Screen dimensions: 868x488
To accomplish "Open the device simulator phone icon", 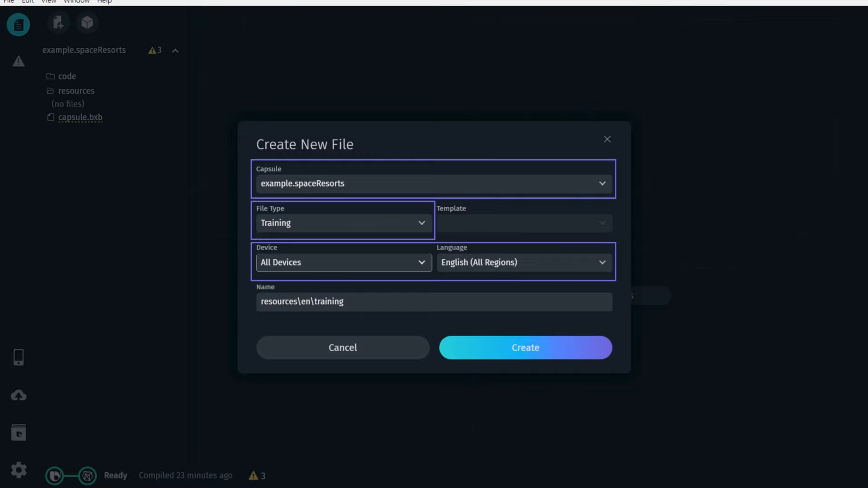I will (x=19, y=357).
